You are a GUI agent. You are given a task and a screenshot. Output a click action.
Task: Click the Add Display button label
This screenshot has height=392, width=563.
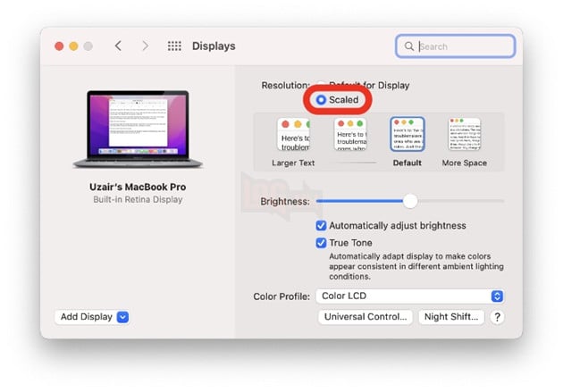point(86,317)
